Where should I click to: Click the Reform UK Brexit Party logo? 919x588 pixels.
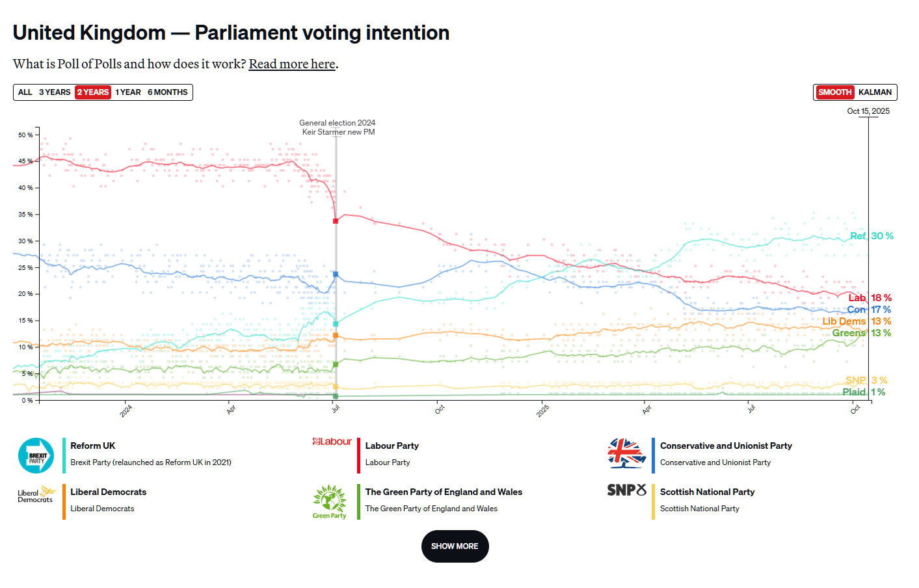click(36, 455)
